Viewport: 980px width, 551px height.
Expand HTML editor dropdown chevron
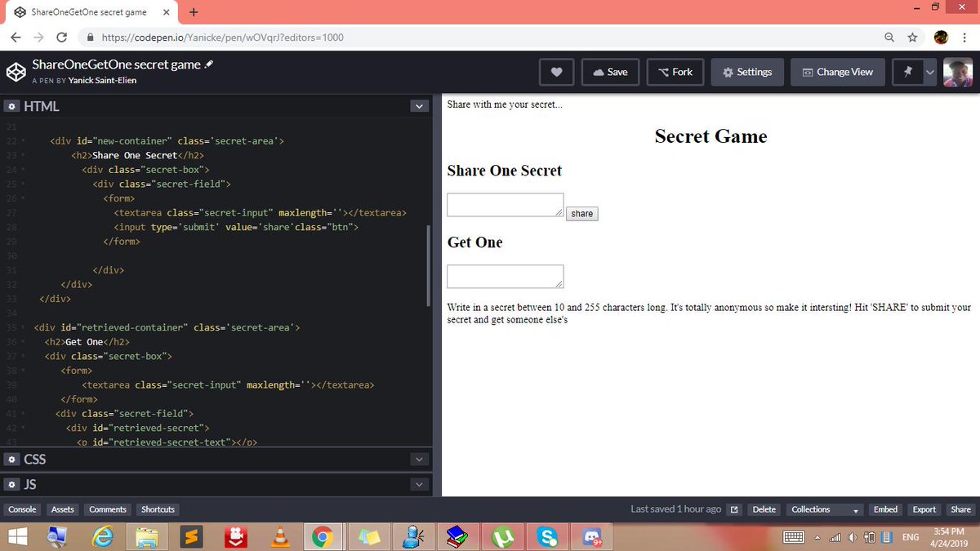click(x=420, y=107)
